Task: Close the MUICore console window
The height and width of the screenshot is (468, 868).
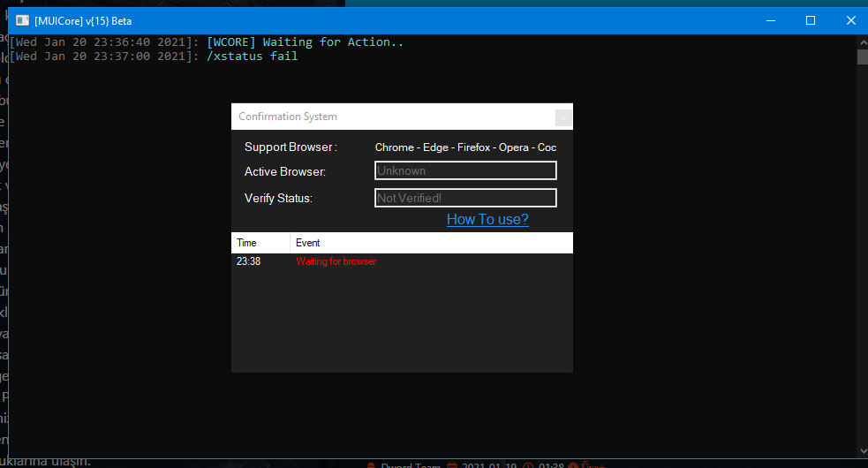Action: [x=851, y=20]
